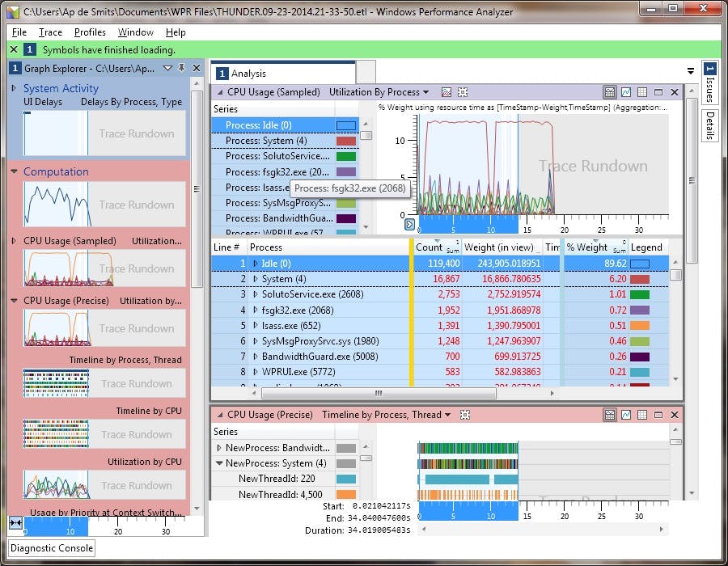Click the Process column header
The image size is (728, 566).
[x=328, y=247]
